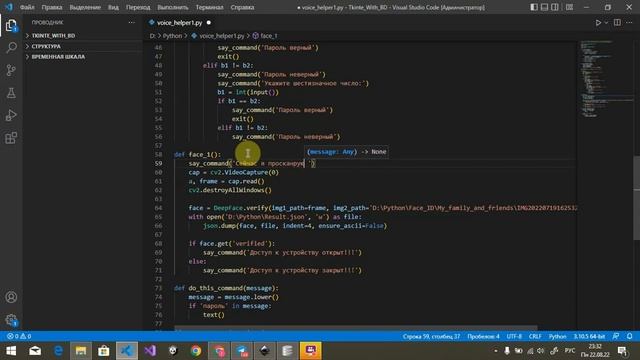This screenshot has width=640, height=360.
Task: Open the Выделение menu
Action: click(85, 7)
